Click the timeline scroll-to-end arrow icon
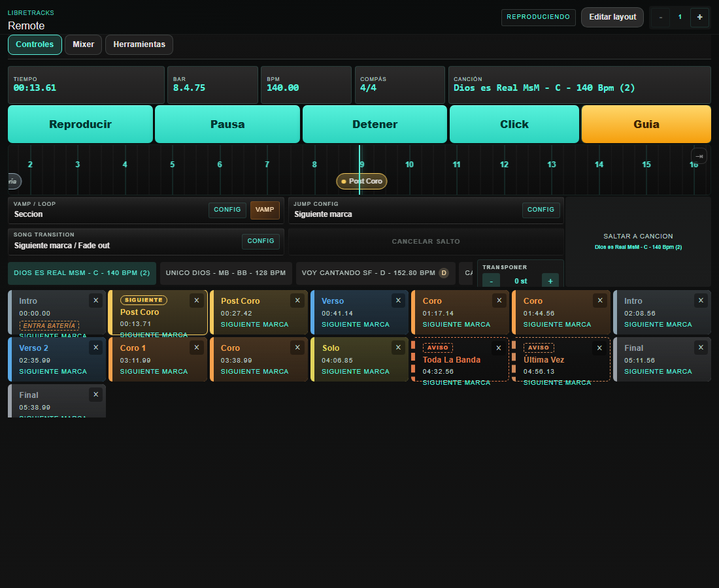This screenshot has height=588, width=719. (x=699, y=156)
